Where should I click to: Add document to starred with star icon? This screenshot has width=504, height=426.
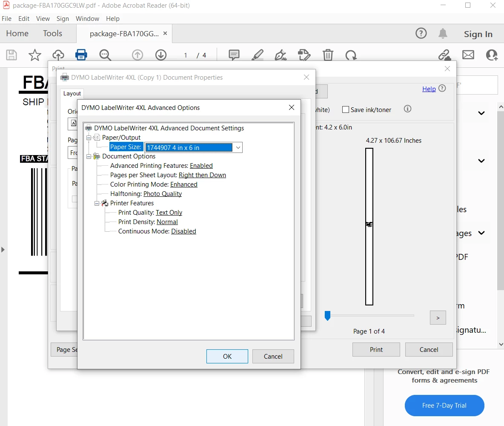(35, 55)
